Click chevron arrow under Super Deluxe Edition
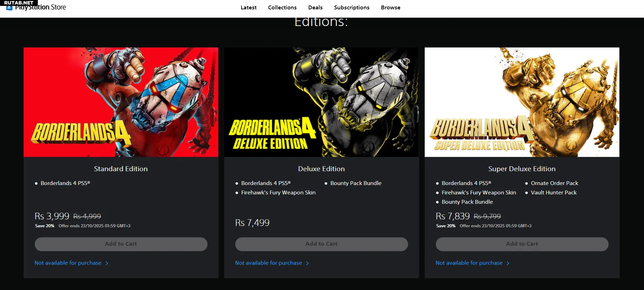The height and width of the screenshot is (290, 644). [x=508, y=263]
